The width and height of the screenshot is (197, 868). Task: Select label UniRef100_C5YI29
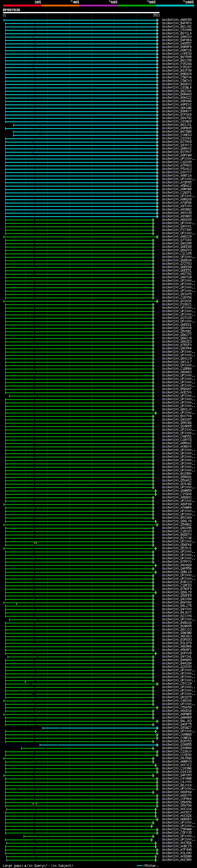click(x=177, y=684)
